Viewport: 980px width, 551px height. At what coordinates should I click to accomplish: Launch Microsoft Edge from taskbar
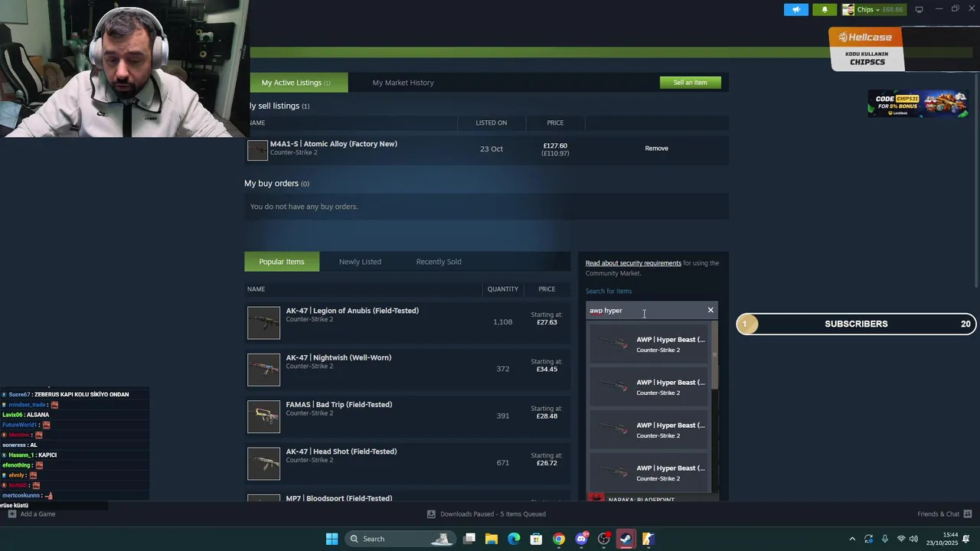[514, 539]
